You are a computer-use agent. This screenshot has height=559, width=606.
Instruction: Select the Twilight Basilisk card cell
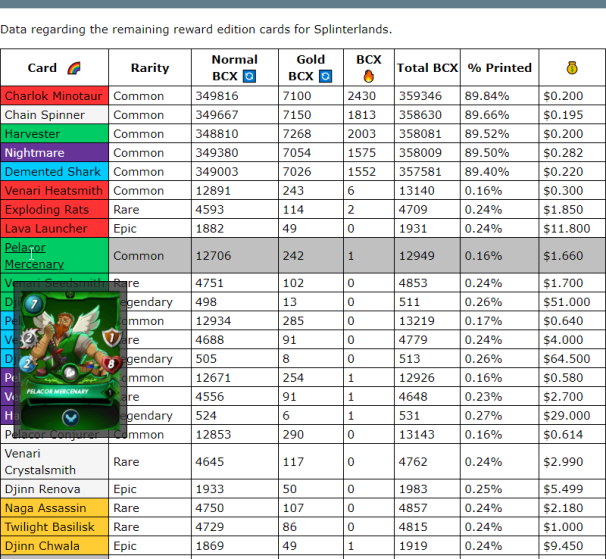pos(54,527)
